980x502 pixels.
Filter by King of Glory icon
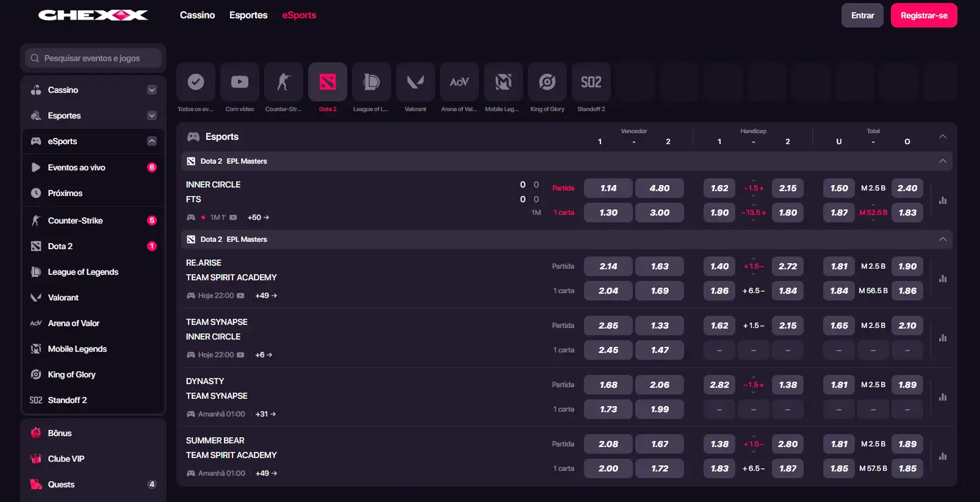click(547, 82)
